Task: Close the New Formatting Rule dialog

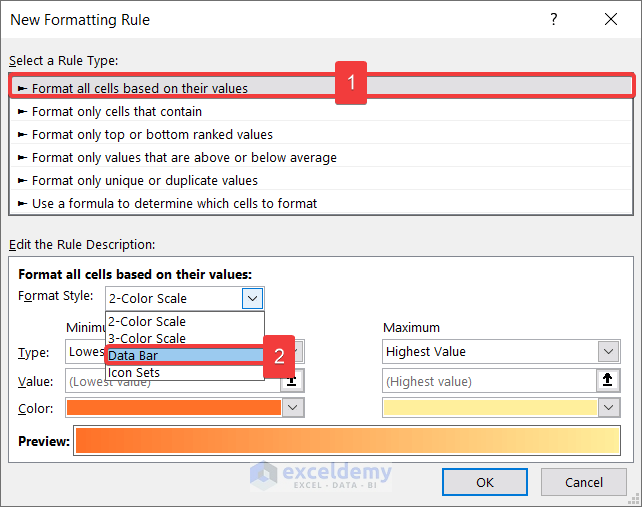Action: tap(611, 20)
